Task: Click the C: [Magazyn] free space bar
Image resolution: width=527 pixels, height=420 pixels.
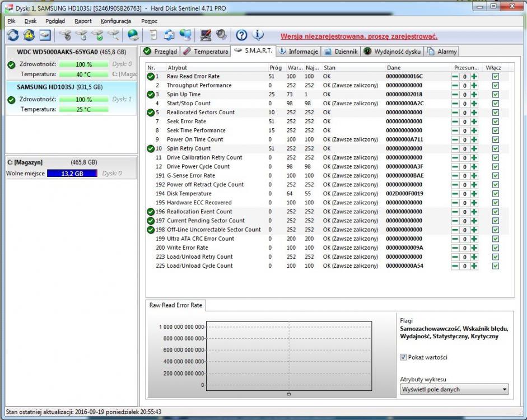Action: click(x=72, y=174)
